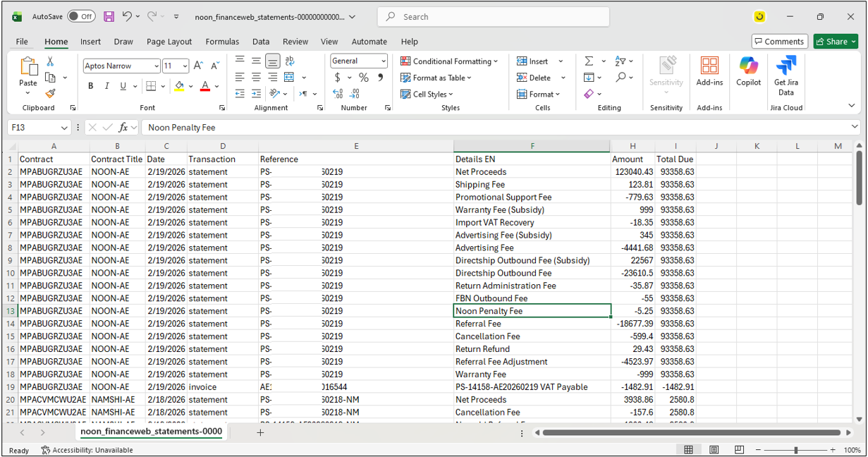
Task: Click the Merge & Center icon
Action: 289,78
